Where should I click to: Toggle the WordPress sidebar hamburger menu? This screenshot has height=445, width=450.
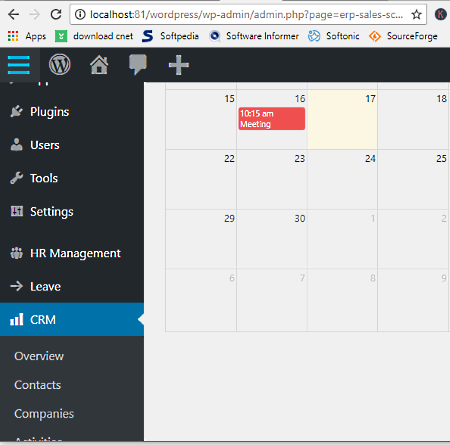[19, 65]
